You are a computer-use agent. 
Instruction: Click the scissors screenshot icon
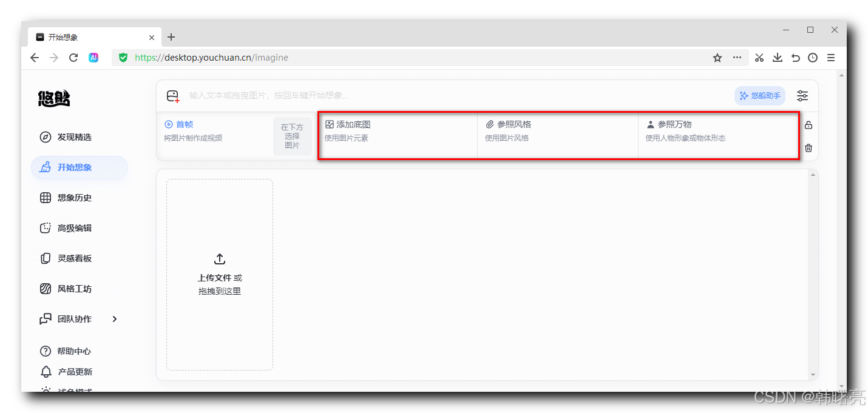point(759,58)
